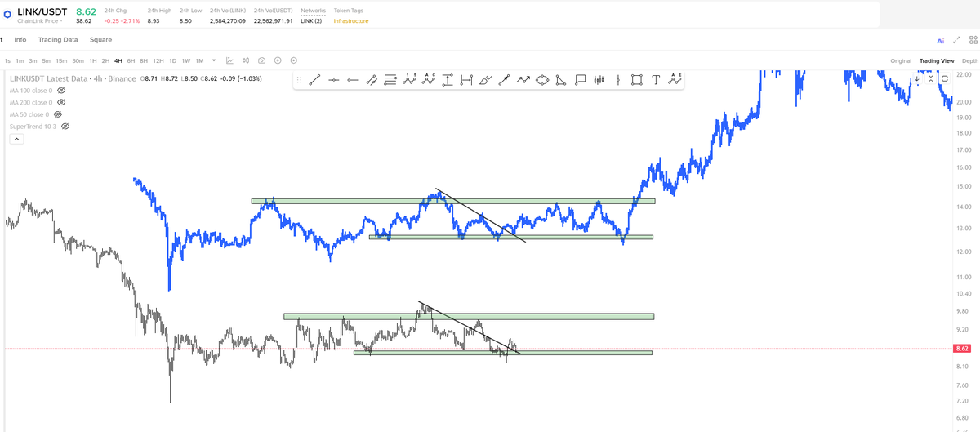
Task: Select the vertical line tool
Action: coord(617,80)
